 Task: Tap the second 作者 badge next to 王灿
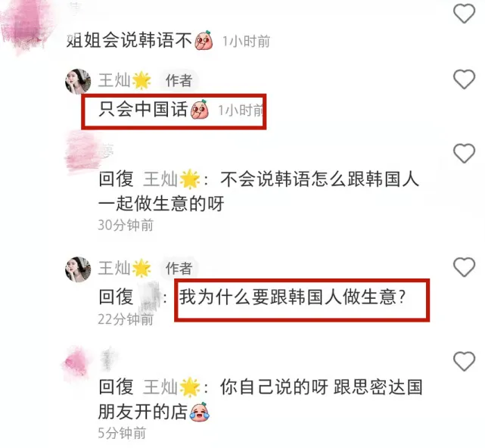(179, 268)
